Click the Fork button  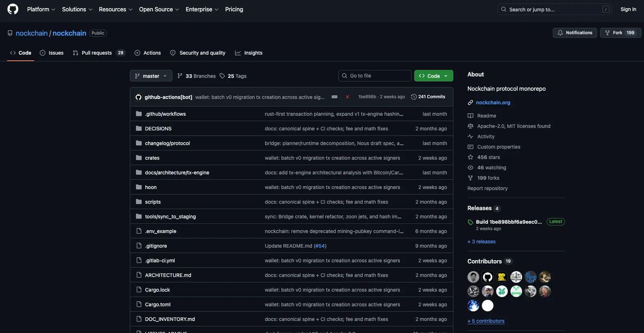point(620,33)
